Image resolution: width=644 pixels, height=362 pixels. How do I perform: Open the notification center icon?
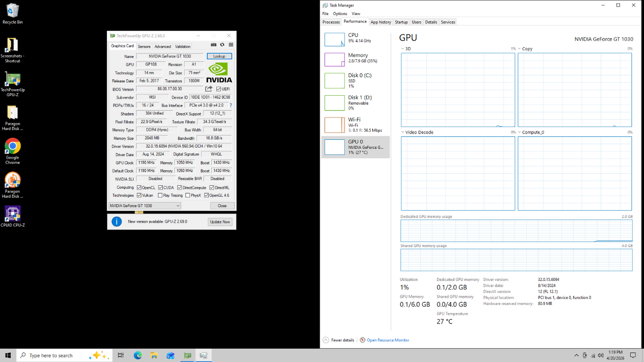[633, 355]
